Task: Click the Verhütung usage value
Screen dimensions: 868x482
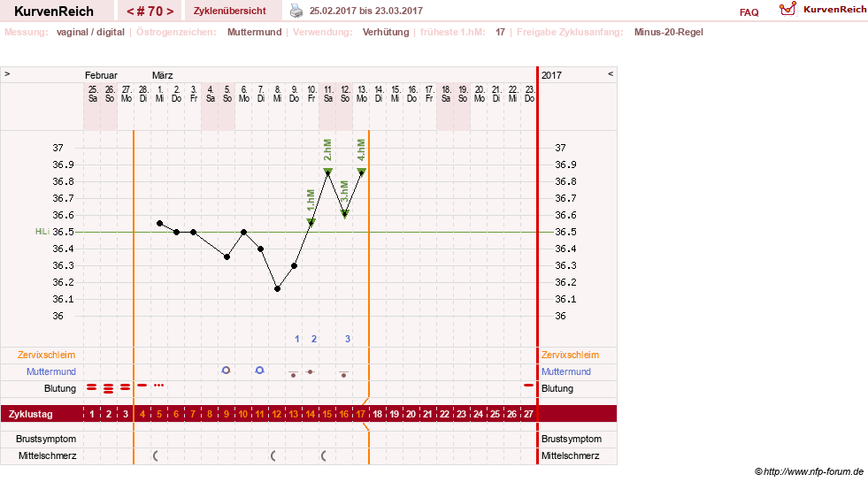Action: click(386, 32)
